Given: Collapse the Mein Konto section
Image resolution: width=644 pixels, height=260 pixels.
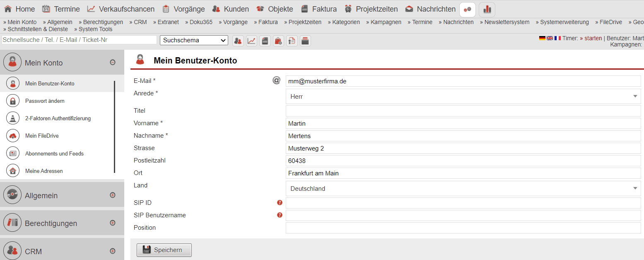Looking at the screenshot, I should [113, 63].
